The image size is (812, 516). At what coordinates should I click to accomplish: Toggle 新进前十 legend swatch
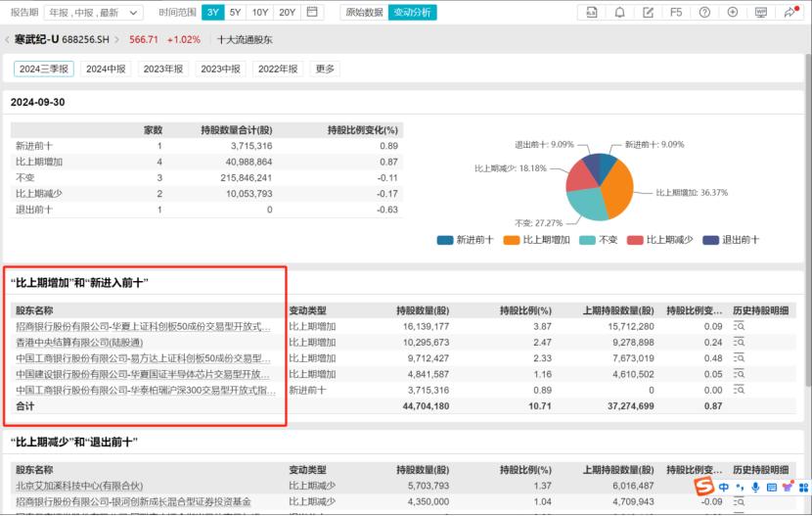[445, 240]
